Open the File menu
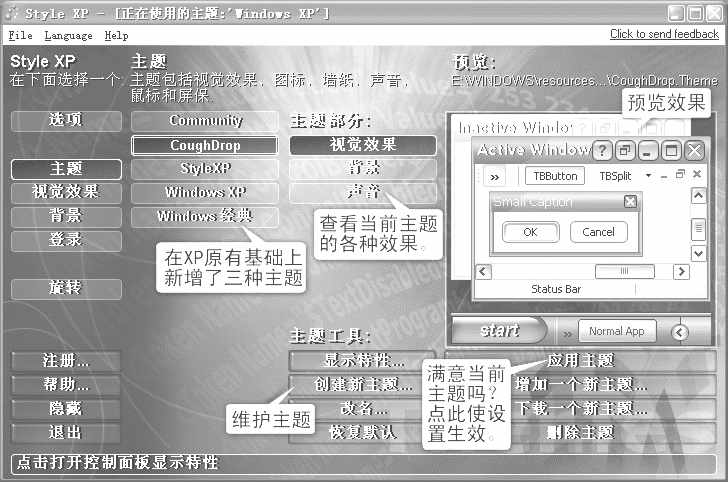 [20, 35]
